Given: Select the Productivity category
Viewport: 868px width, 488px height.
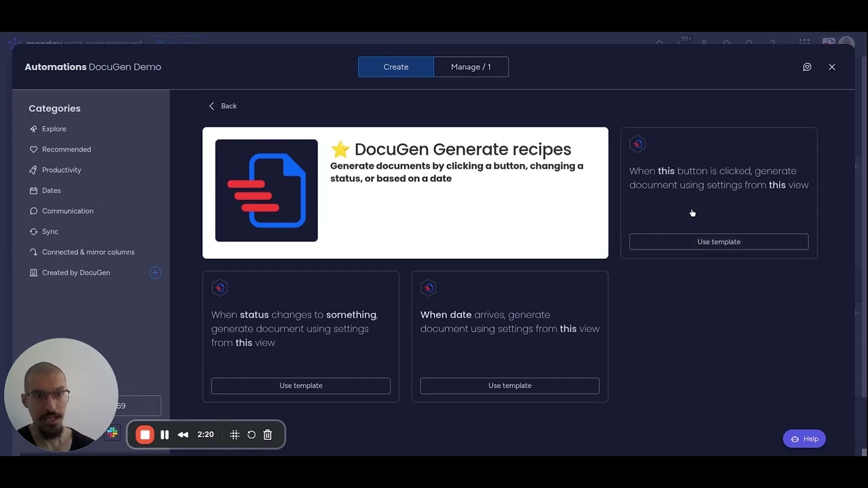Looking at the screenshot, I should click(x=55, y=170).
